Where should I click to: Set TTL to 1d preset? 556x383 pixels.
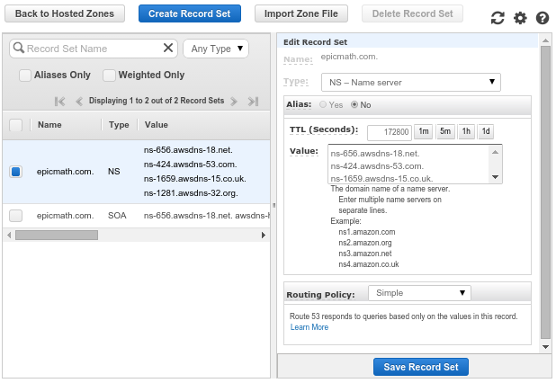pyautogui.click(x=485, y=132)
